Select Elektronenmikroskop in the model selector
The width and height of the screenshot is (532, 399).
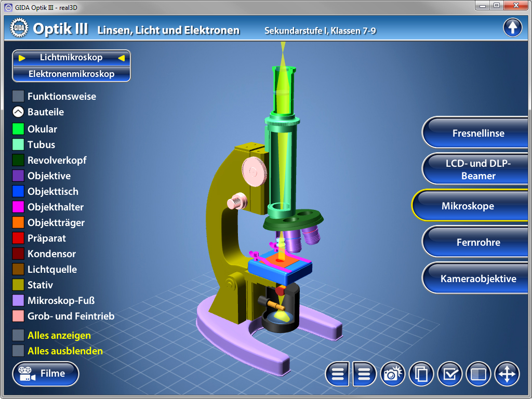point(71,74)
